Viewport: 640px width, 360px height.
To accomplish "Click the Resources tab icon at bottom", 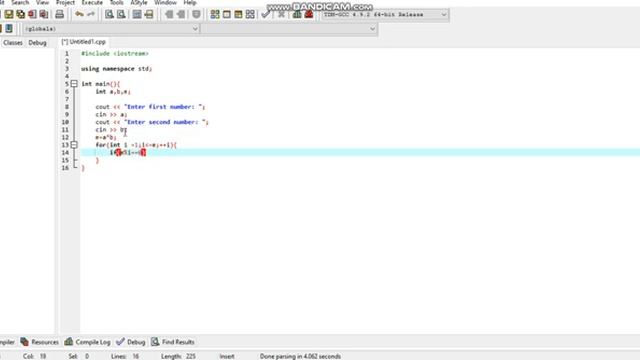I will click(x=24, y=342).
